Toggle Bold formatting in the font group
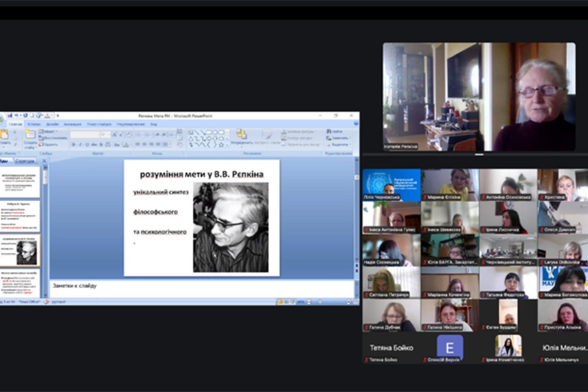The width and height of the screenshot is (588, 392). 73,144
